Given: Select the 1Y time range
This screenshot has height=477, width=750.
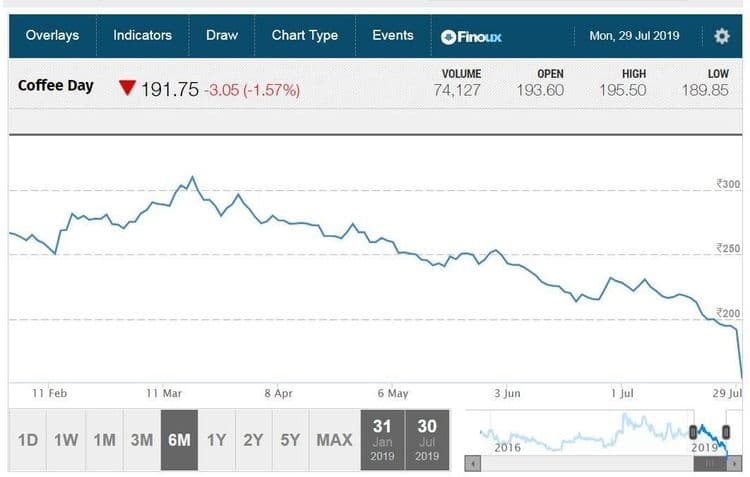Looking at the screenshot, I should click(x=216, y=440).
